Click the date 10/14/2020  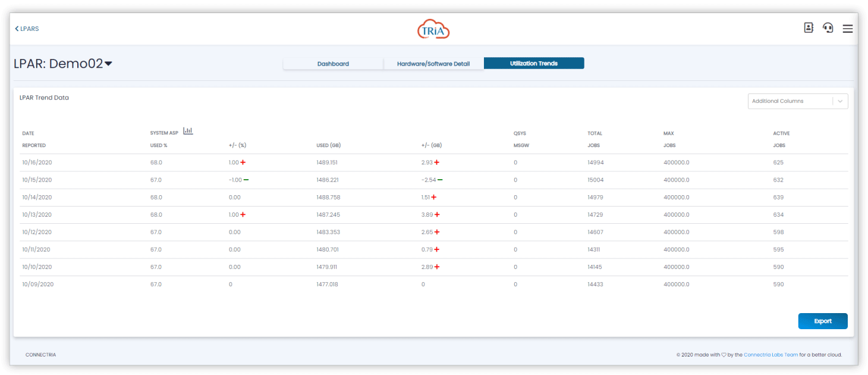[37, 197]
